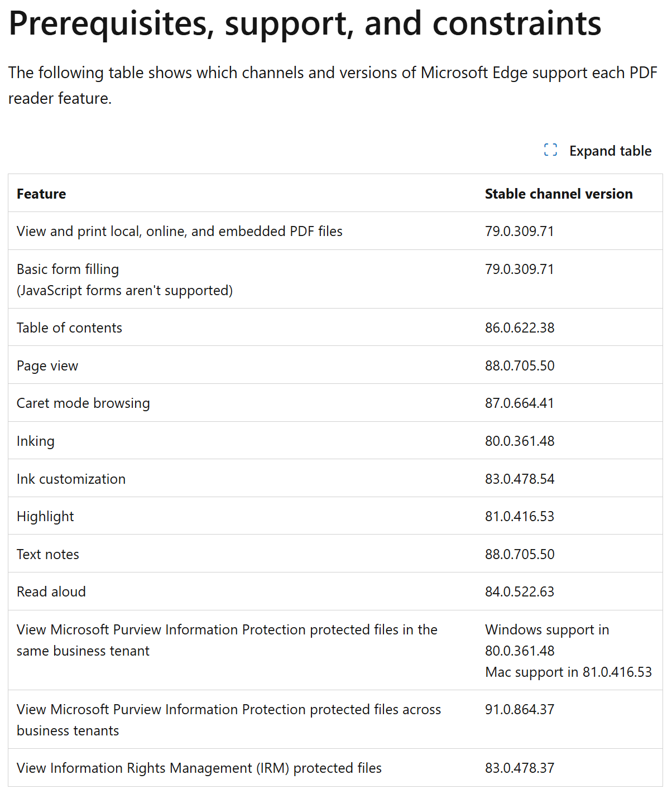Click the "Table of contents" feature cell
672x794 pixels.
[x=69, y=328]
